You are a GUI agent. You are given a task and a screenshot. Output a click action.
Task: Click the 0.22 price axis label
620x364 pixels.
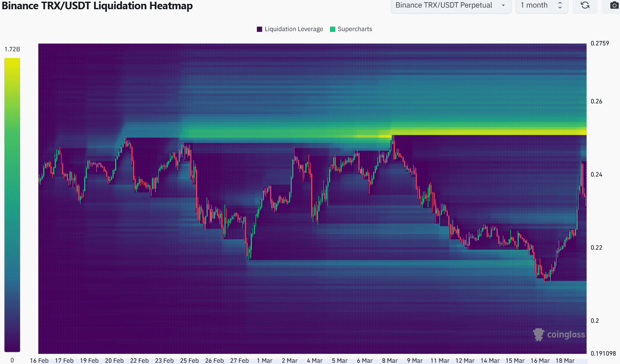[596, 248]
